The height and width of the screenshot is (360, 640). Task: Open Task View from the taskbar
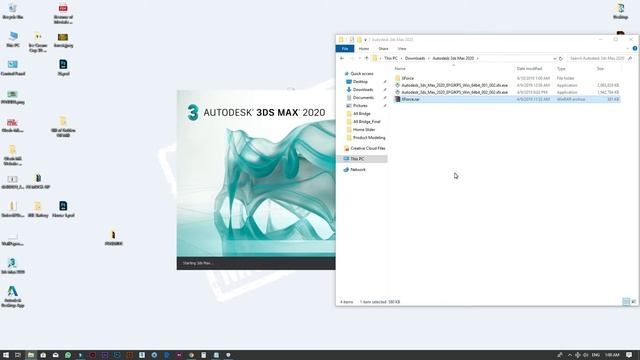point(18,355)
